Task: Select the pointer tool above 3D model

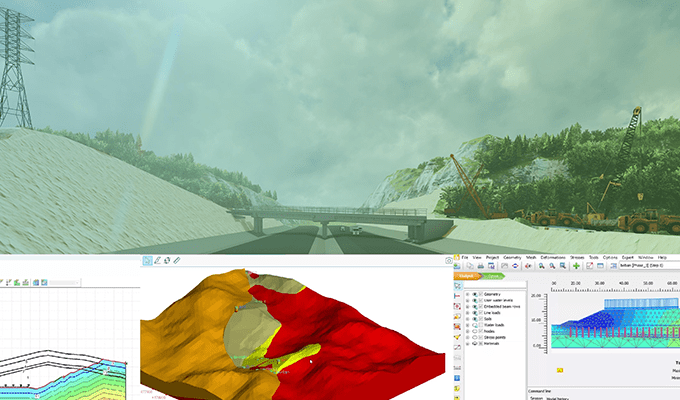Action: (146, 260)
